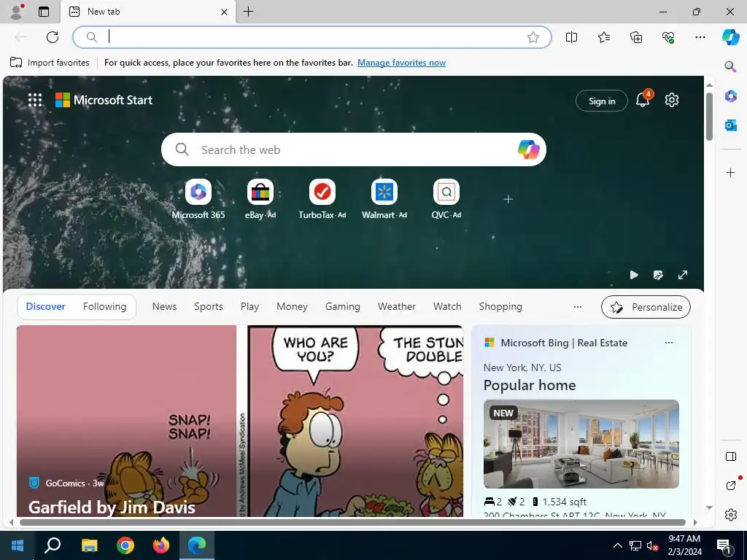Open sidebar Search icon
This screenshot has height=560, width=747.
(x=730, y=66)
